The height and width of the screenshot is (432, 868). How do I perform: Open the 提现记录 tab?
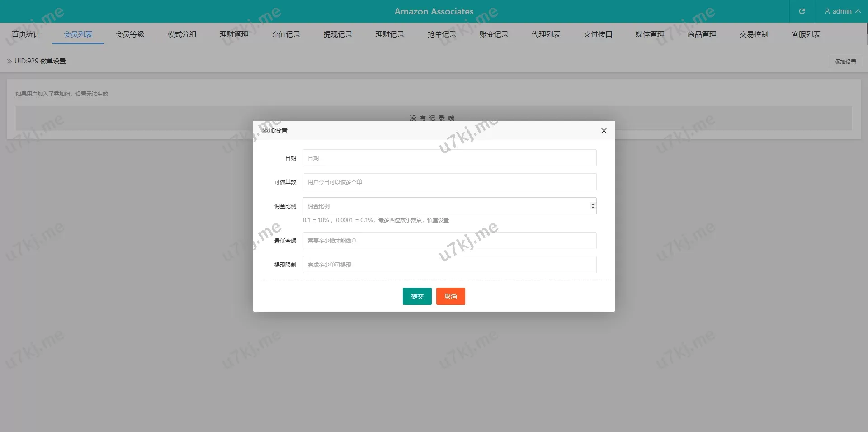click(x=338, y=34)
